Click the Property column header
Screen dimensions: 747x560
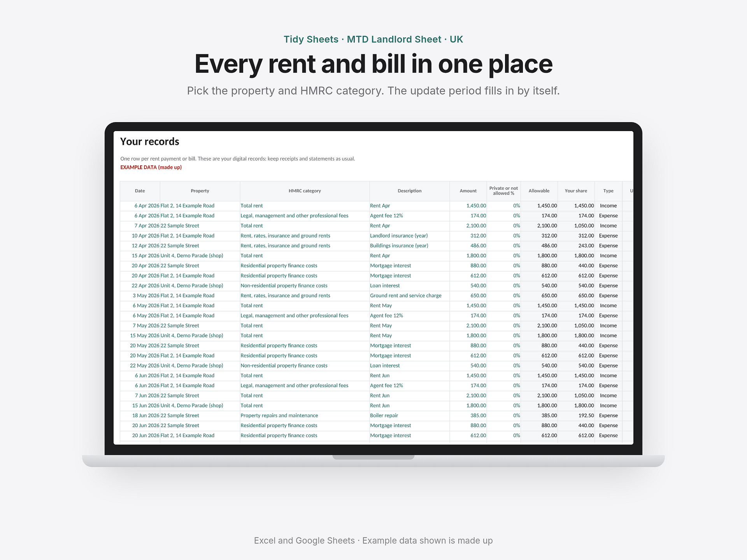click(200, 191)
